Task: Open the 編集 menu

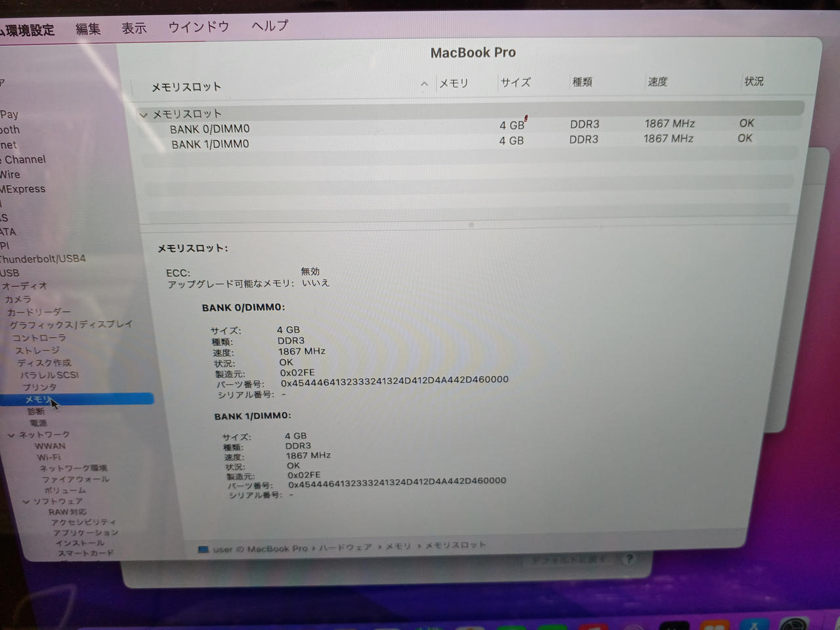Action: click(88, 29)
